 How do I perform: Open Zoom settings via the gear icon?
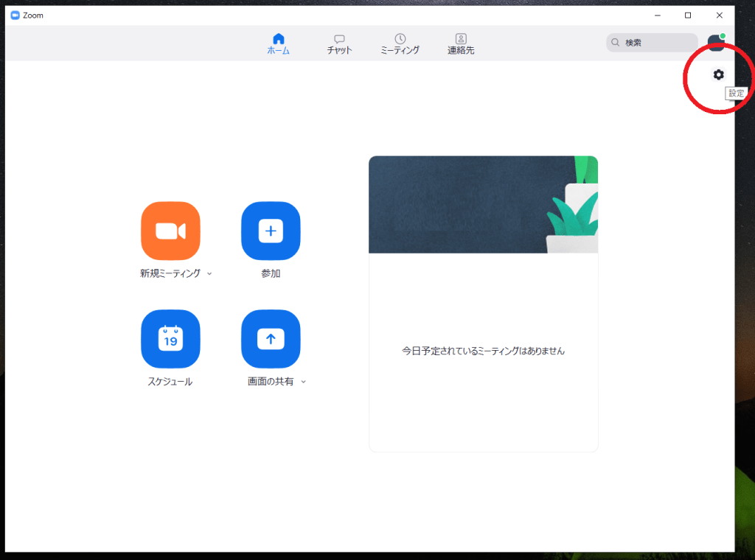point(718,74)
